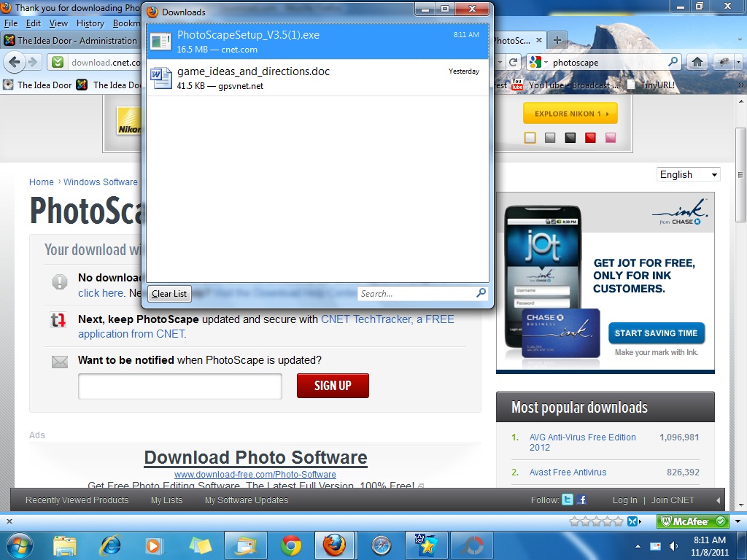This screenshot has height=560, width=747.
Task: Select the red Nikon color swatch
Action: tap(590, 138)
